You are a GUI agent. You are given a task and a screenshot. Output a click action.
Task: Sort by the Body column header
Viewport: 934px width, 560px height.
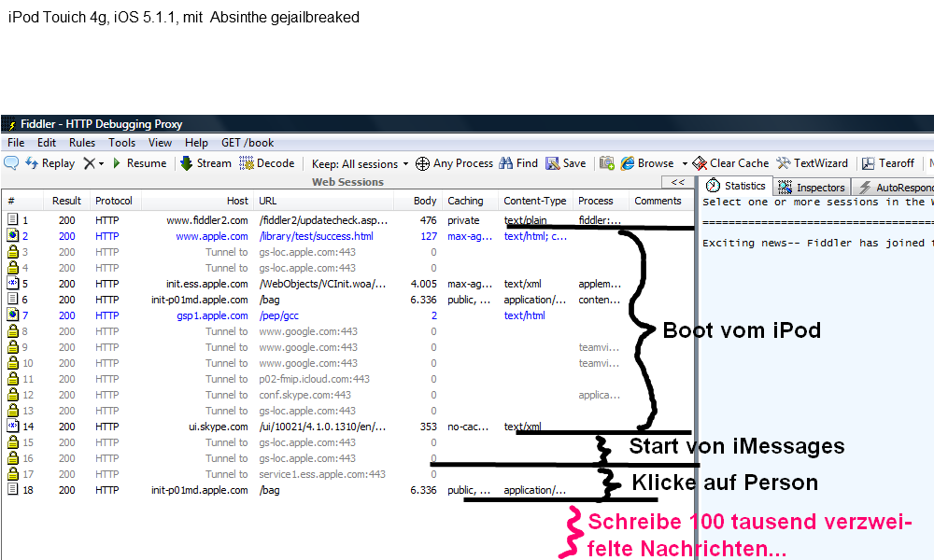(x=417, y=202)
